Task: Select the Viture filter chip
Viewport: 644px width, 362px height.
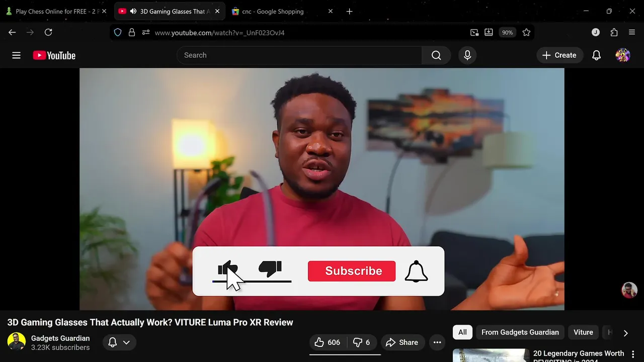Action: coord(583,332)
